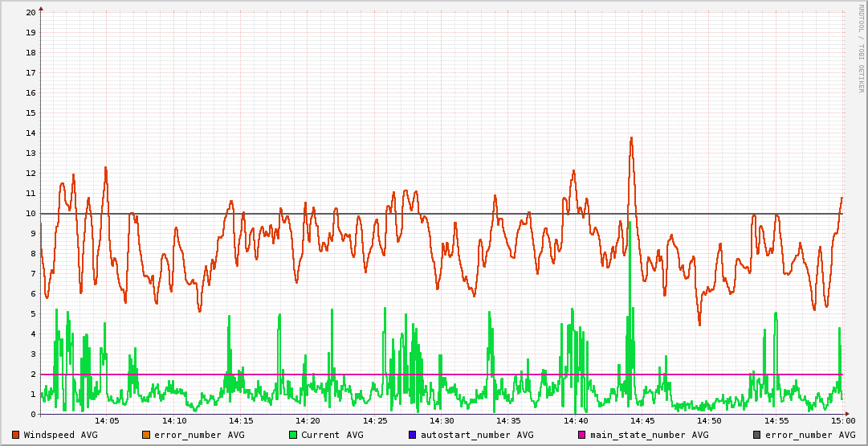Click the arrowhead atop the y-axis
The image size is (868, 446).
coord(41,9)
